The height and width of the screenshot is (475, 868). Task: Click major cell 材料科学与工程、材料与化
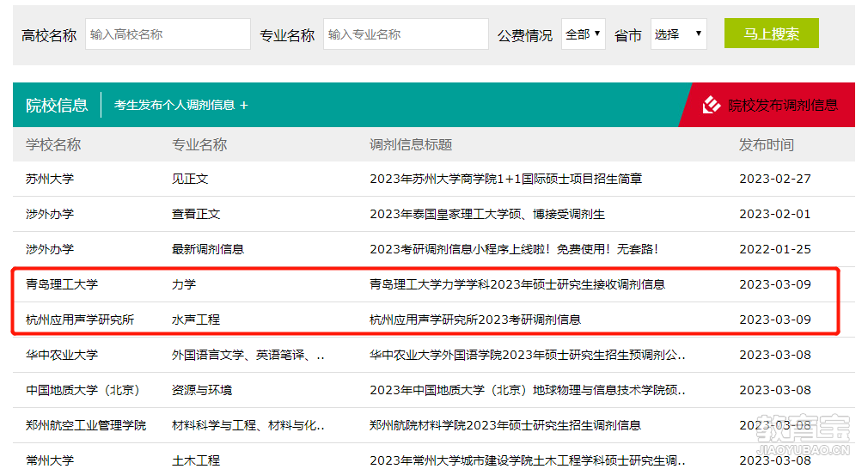(x=248, y=426)
